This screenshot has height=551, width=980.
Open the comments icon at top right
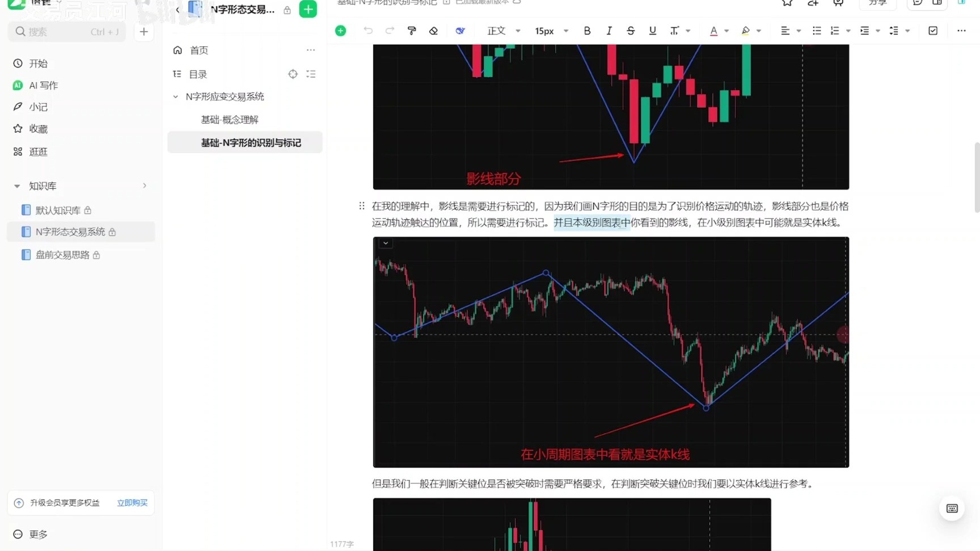pyautogui.click(x=918, y=3)
